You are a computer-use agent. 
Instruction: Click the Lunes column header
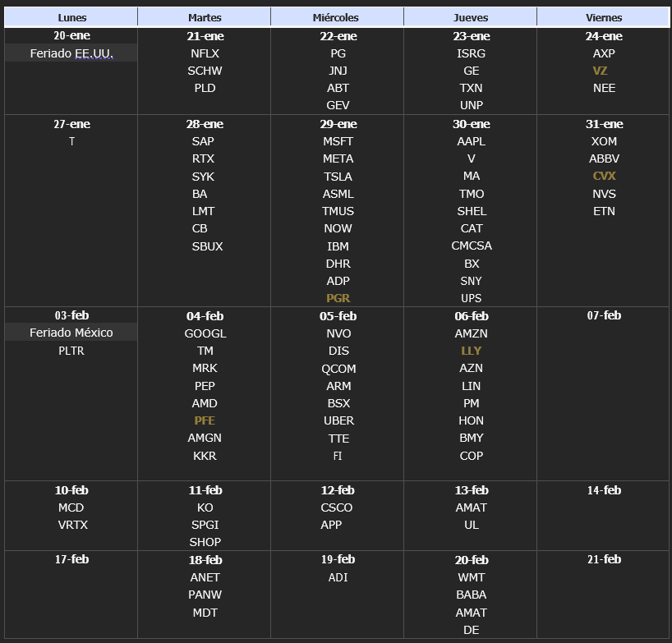click(71, 17)
